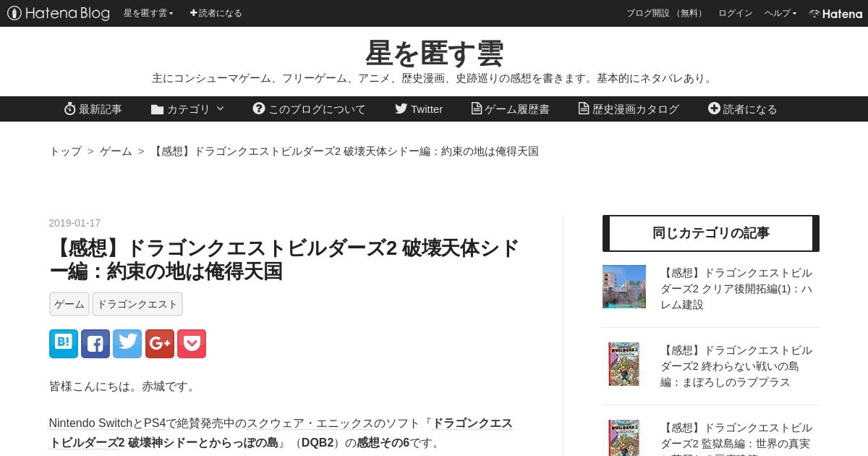Open 終わらない戦いの島編 article link
This screenshot has height=456, width=868.
click(x=736, y=366)
